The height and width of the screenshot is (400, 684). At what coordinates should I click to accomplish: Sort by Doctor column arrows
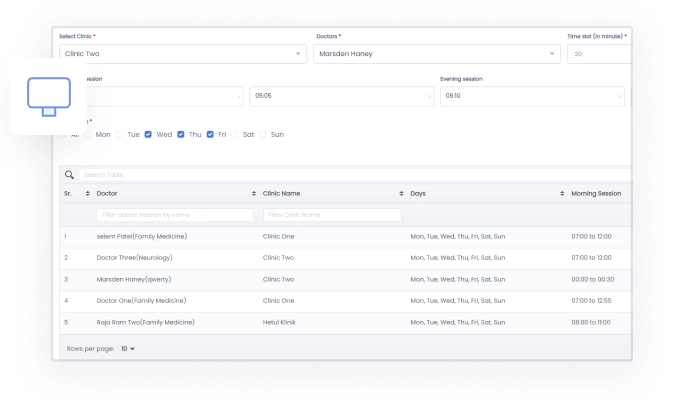point(88,193)
